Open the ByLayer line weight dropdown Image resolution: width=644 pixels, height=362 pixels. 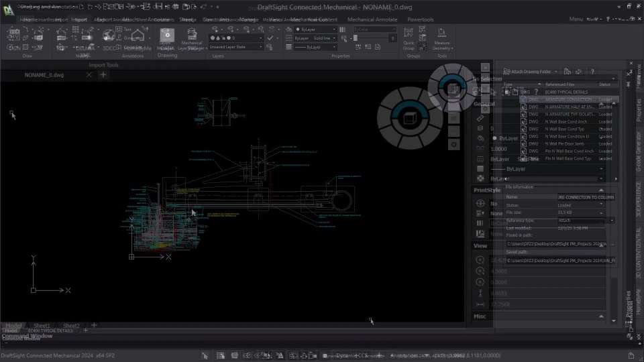pyautogui.click(x=315, y=47)
